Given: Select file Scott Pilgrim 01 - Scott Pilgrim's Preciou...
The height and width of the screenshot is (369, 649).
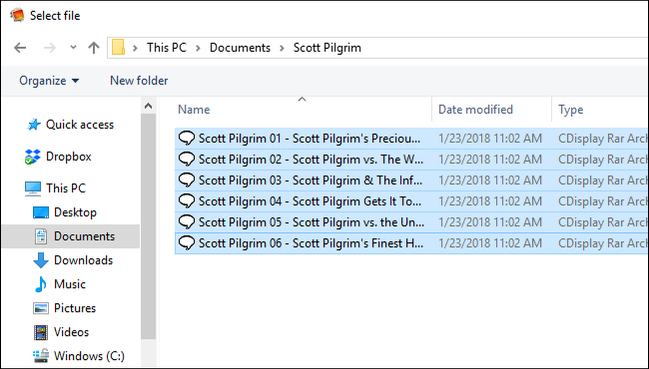Looking at the screenshot, I should tap(309, 139).
